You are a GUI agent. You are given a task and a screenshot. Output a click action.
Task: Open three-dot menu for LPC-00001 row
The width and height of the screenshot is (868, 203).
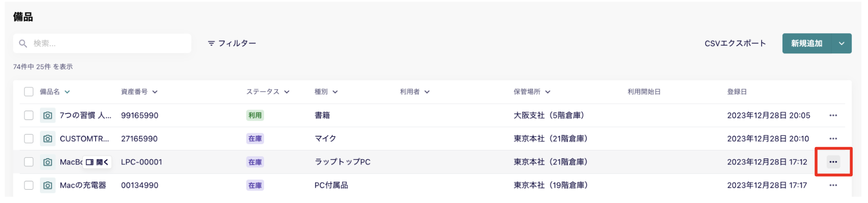point(833,162)
